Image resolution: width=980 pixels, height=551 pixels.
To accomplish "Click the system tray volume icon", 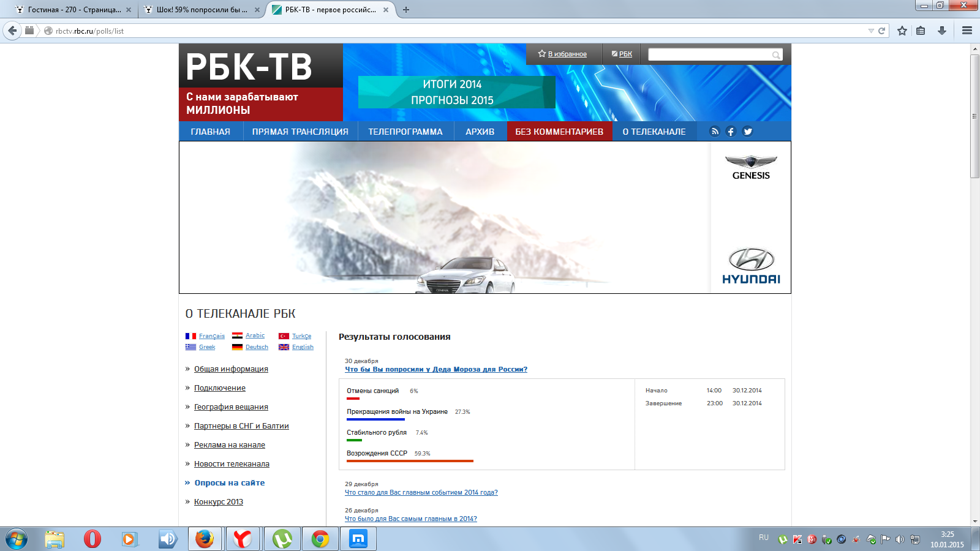I will click(900, 539).
